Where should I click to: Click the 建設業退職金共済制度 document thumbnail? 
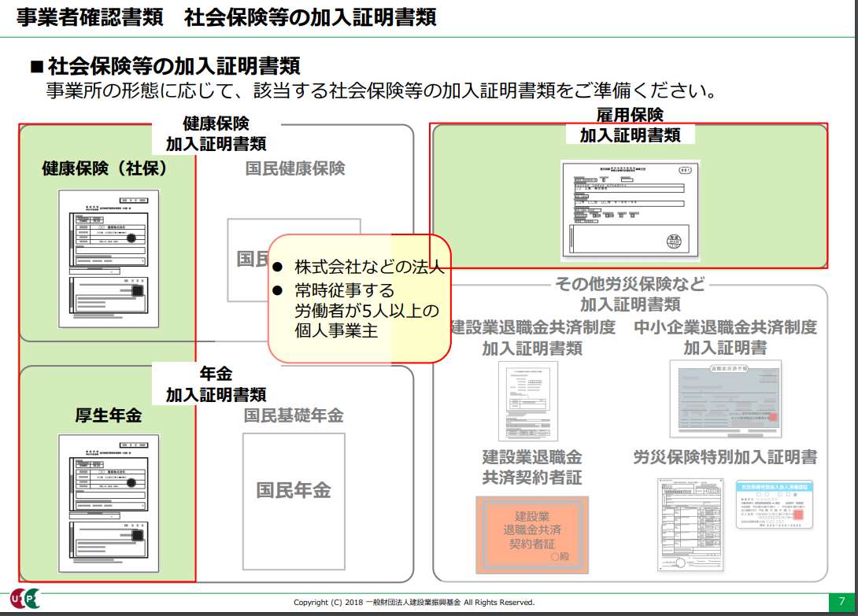point(527,400)
